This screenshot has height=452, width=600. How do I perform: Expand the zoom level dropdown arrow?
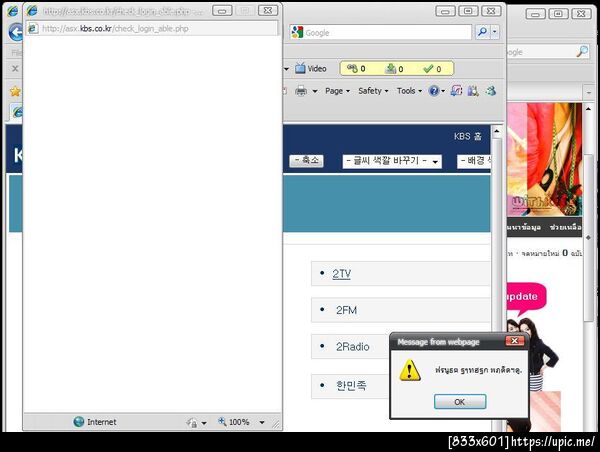click(x=262, y=423)
